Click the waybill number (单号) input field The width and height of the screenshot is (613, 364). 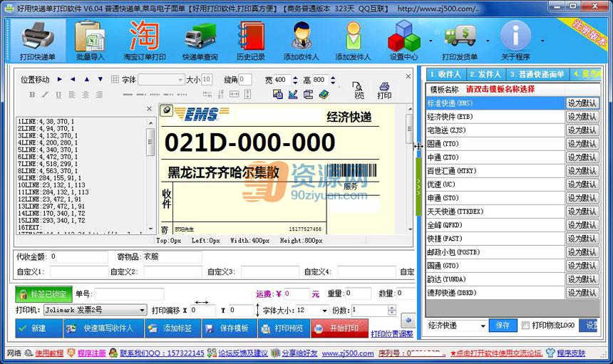129,293
